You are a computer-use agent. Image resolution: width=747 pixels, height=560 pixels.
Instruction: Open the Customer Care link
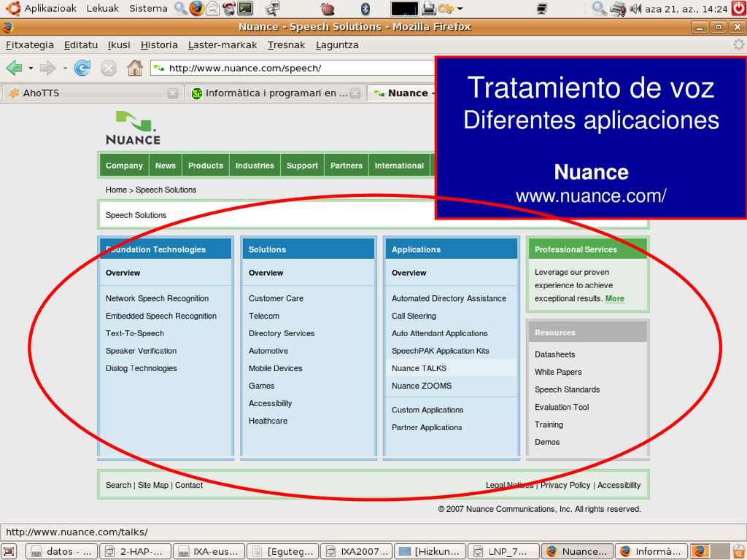click(276, 298)
